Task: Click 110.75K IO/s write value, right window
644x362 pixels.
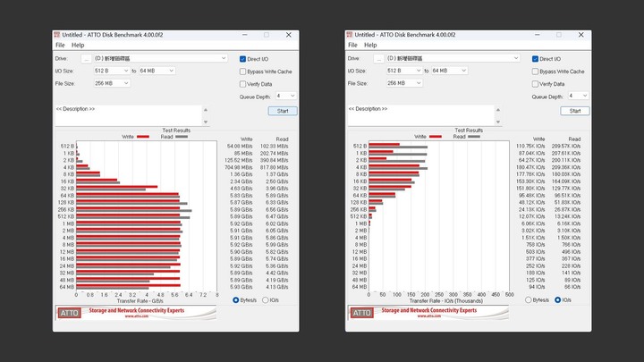Action: (530, 146)
